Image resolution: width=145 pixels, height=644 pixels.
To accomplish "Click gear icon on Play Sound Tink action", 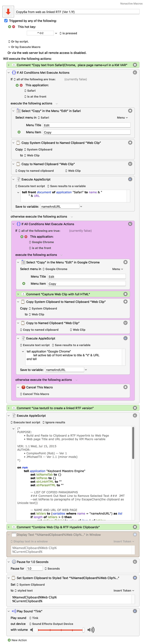I will click(135, 611).
